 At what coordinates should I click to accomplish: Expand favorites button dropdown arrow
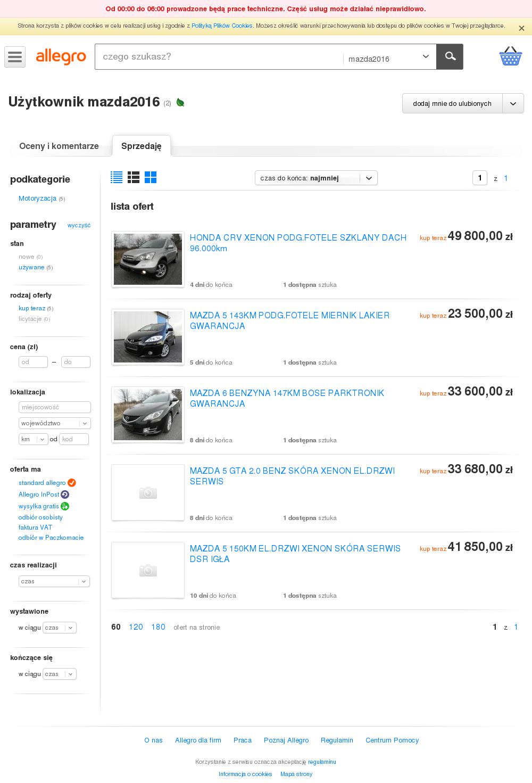[513, 103]
